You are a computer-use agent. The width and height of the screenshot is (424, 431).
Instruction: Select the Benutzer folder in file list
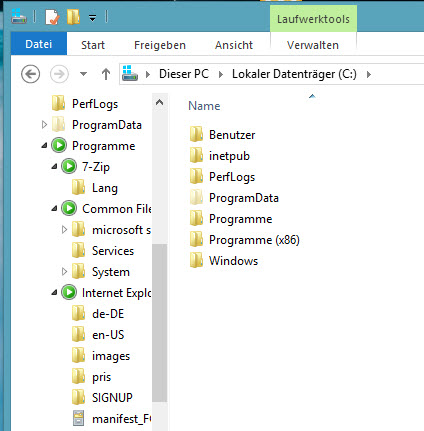pyautogui.click(x=232, y=135)
